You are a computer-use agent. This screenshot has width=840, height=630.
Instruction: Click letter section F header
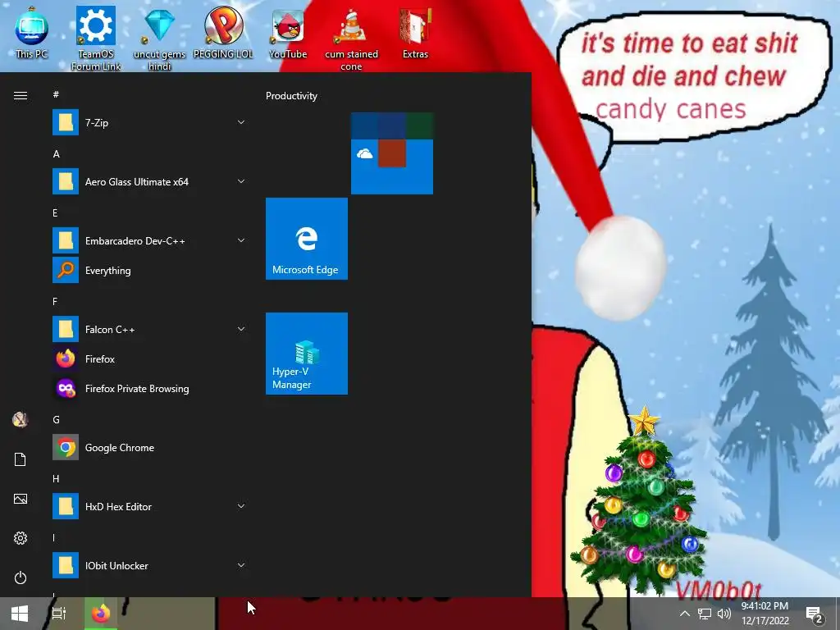click(x=55, y=302)
